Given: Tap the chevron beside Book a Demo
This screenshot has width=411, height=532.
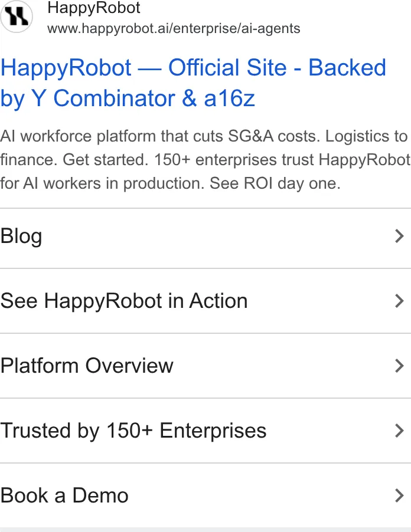Looking at the screenshot, I should (399, 495).
